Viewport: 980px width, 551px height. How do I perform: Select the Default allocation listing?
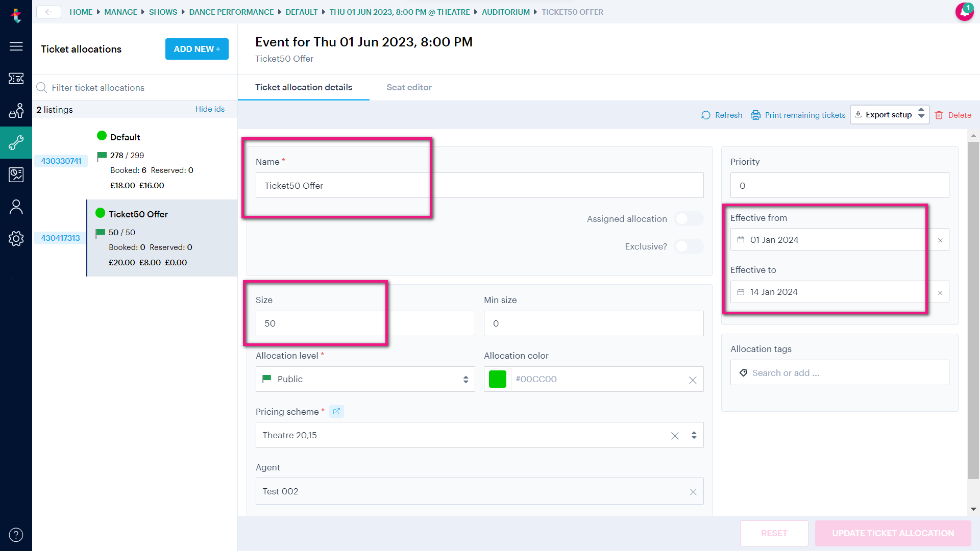click(162, 161)
